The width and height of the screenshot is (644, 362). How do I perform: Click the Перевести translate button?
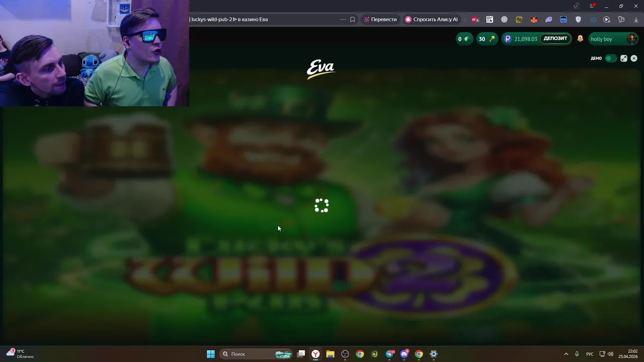coord(380,19)
